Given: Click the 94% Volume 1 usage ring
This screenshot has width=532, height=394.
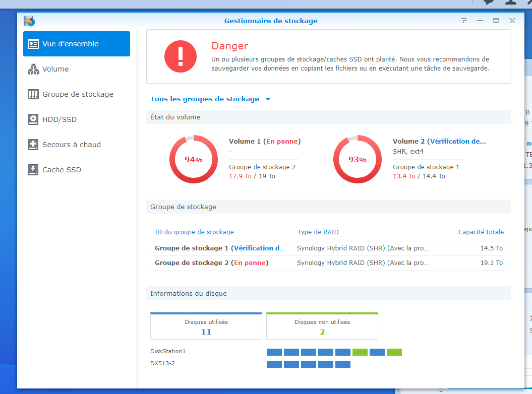Looking at the screenshot, I should [x=194, y=159].
